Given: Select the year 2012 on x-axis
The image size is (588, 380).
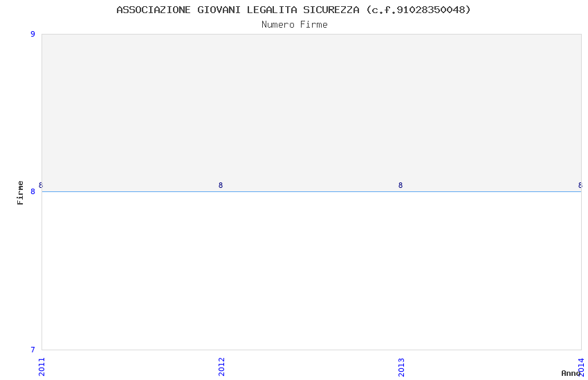Looking at the screenshot, I should click(221, 367).
